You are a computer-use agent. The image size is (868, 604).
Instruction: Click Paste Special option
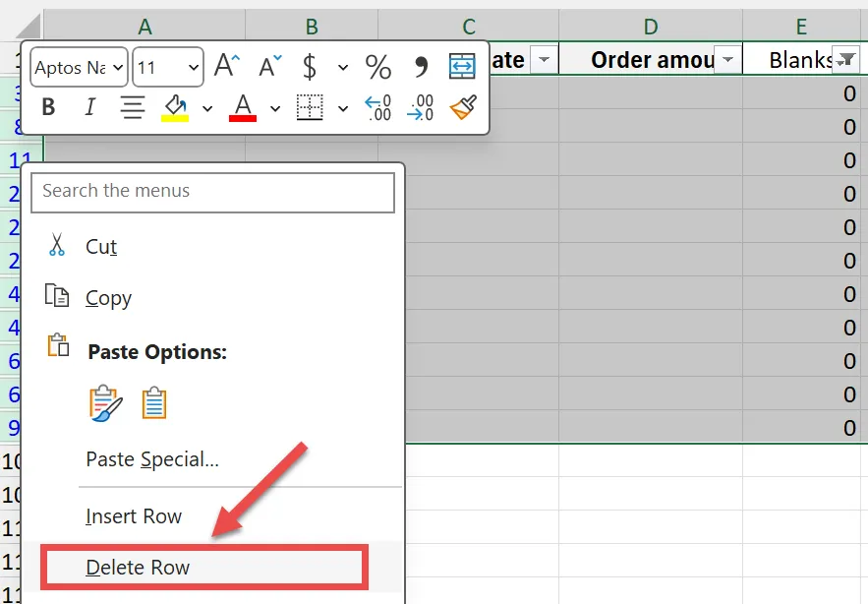pos(152,459)
